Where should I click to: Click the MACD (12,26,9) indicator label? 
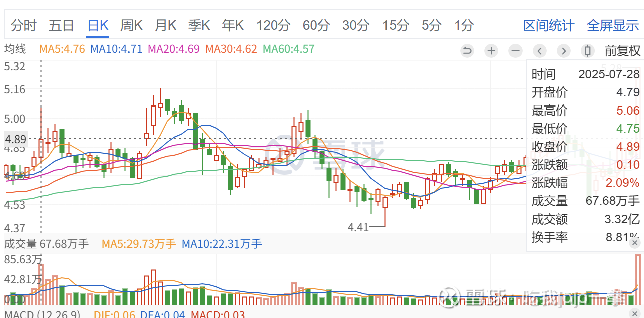pyautogui.click(x=42, y=314)
